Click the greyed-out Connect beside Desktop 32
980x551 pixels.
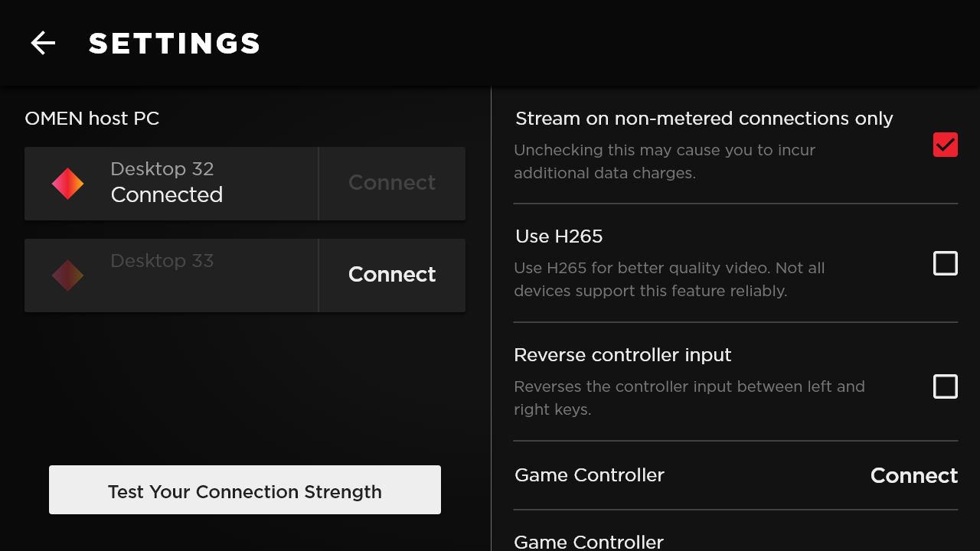pyautogui.click(x=392, y=183)
